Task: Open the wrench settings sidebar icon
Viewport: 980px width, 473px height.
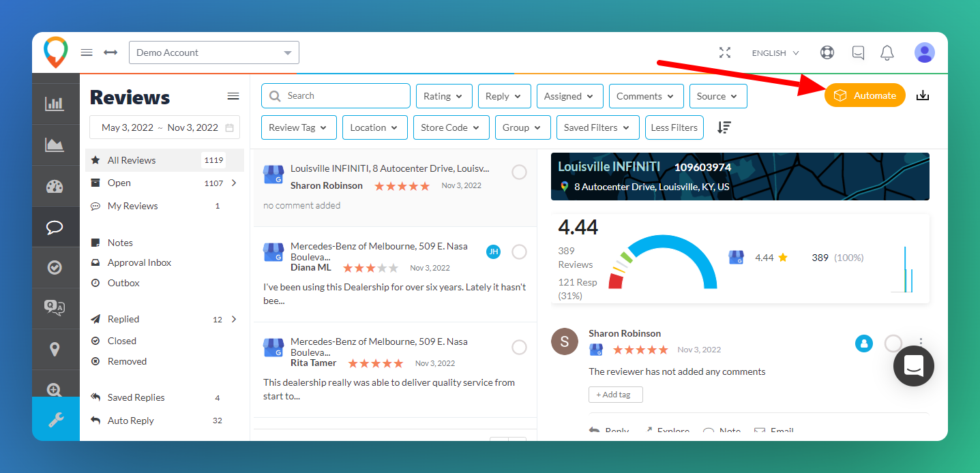Action: pos(56,419)
